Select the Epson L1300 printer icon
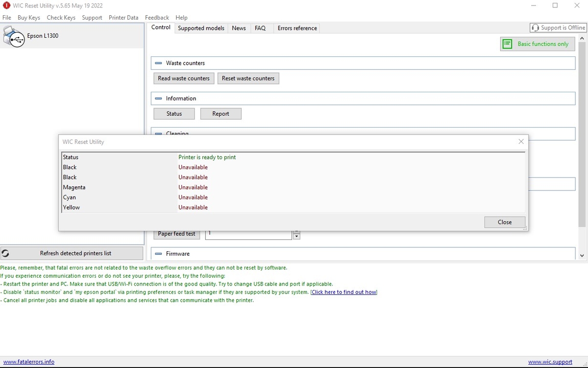588x368 pixels. click(x=13, y=36)
